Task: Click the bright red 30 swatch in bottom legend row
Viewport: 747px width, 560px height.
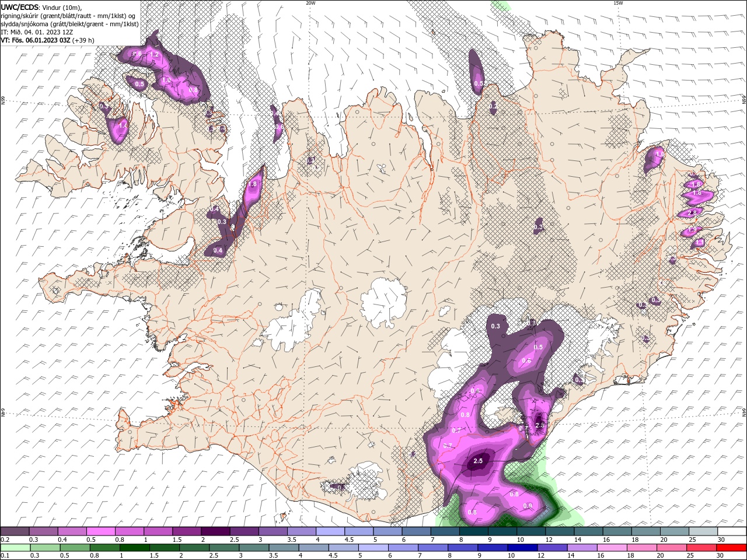Action: coord(732,548)
